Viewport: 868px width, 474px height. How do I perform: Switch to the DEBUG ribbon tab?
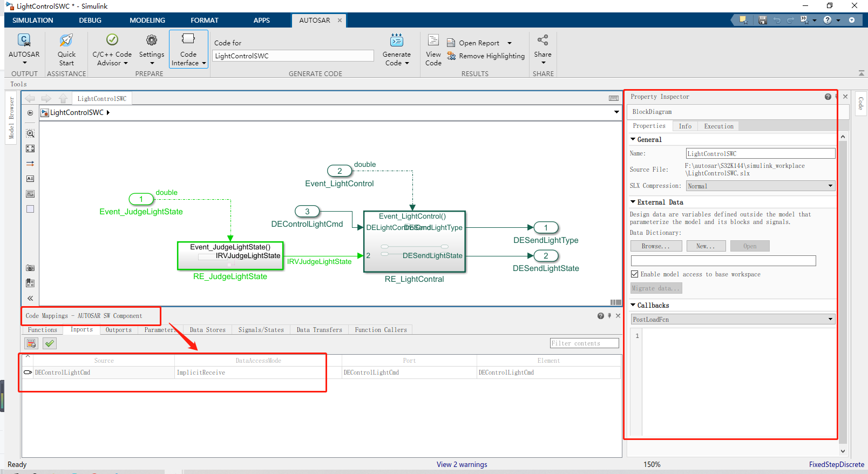click(x=90, y=20)
